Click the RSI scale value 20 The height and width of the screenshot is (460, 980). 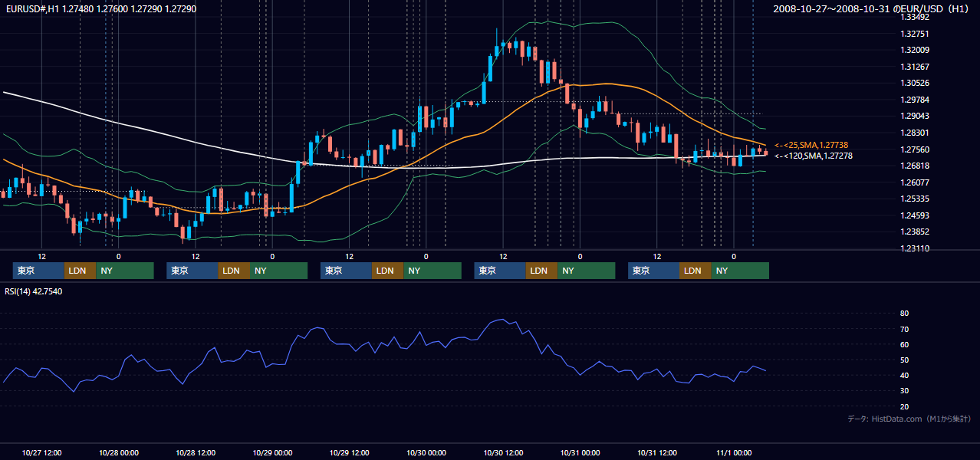click(x=904, y=406)
